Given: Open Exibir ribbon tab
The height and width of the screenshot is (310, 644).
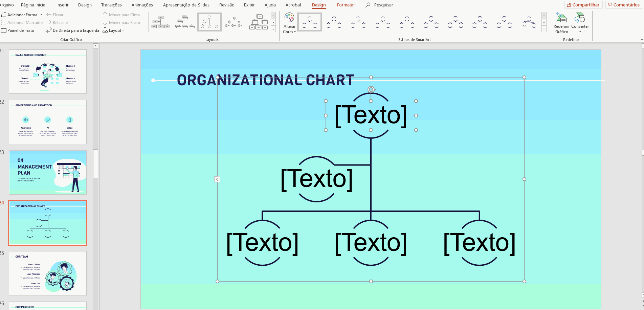Looking at the screenshot, I should pyautogui.click(x=249, y=5).
